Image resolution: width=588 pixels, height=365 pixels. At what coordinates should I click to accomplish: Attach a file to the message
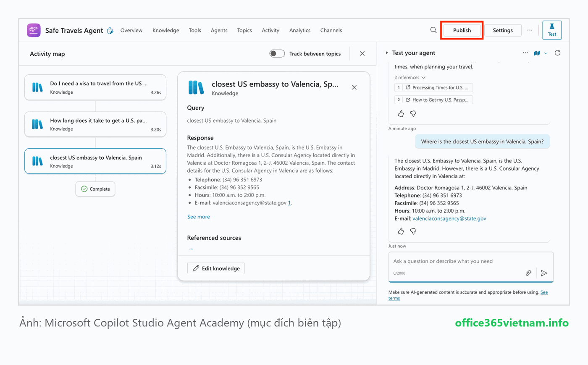point(528,273)
